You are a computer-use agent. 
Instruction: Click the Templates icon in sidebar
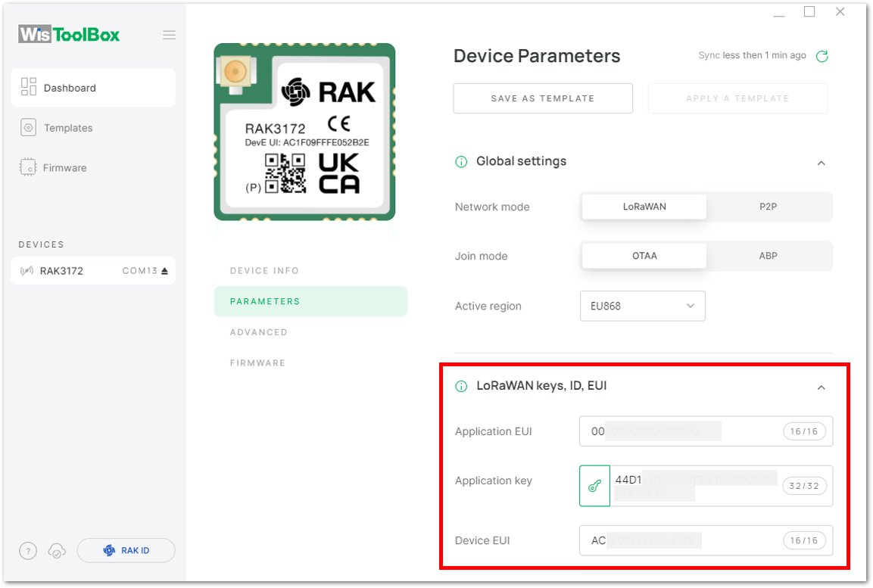click(x=29, y=127)
